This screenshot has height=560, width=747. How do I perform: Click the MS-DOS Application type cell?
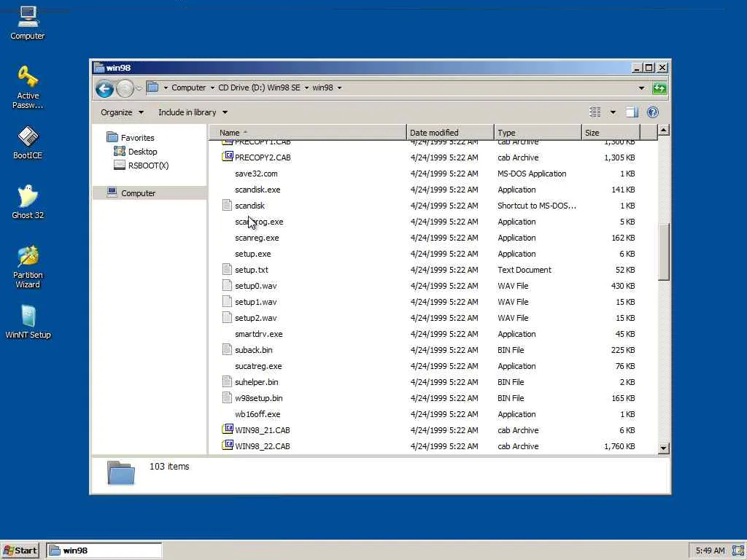point(532,174)
